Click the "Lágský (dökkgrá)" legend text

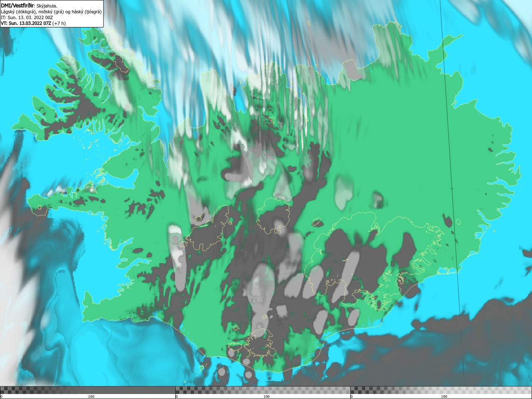point(18,12)
